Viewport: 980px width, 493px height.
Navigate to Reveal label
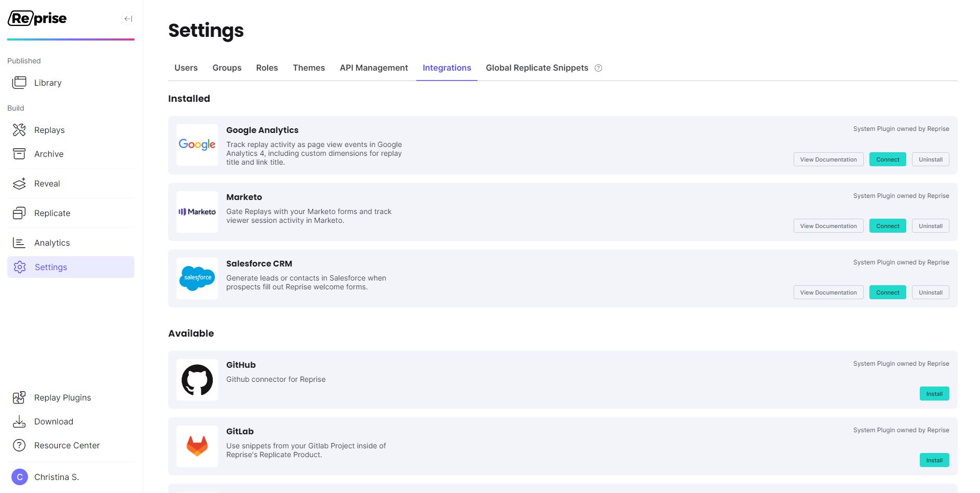[x=47, y=183]
